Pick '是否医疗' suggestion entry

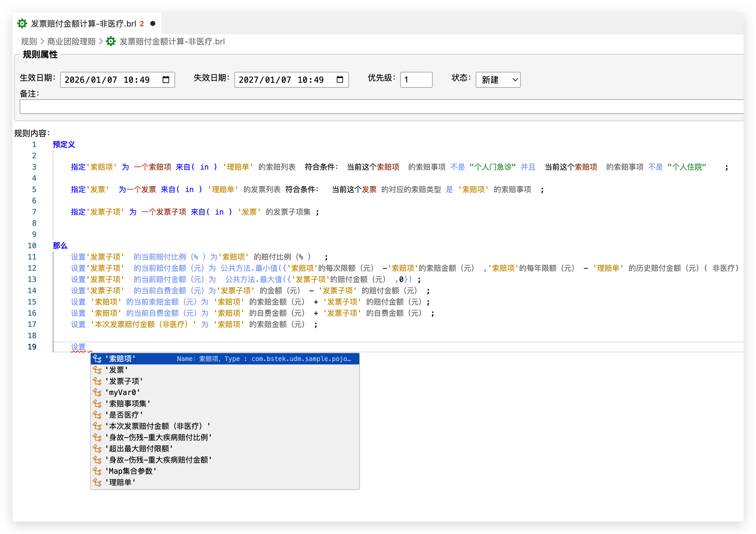coord(124,415)
